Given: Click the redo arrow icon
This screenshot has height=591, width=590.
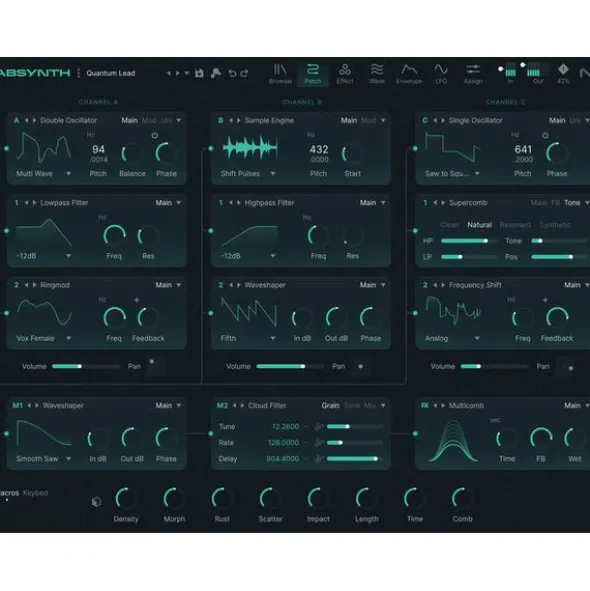Looking at the screenshot, I should click(x=244, y=73).
